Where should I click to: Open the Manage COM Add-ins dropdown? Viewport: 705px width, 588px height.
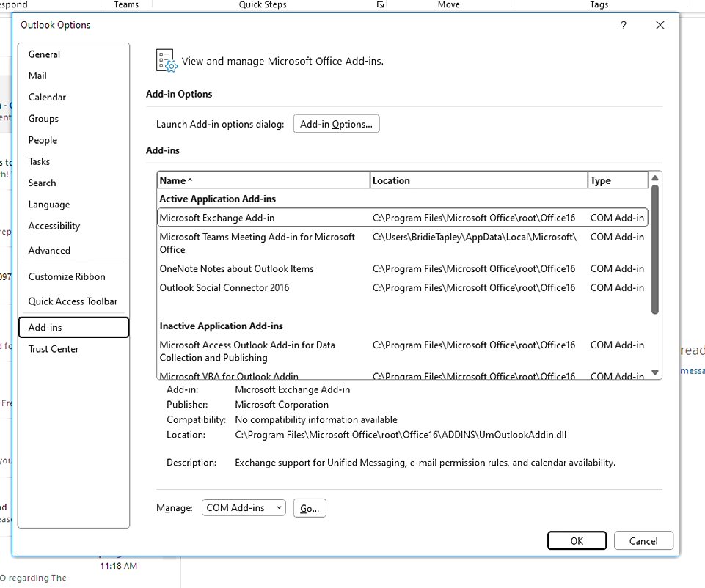tap(244, 507)
